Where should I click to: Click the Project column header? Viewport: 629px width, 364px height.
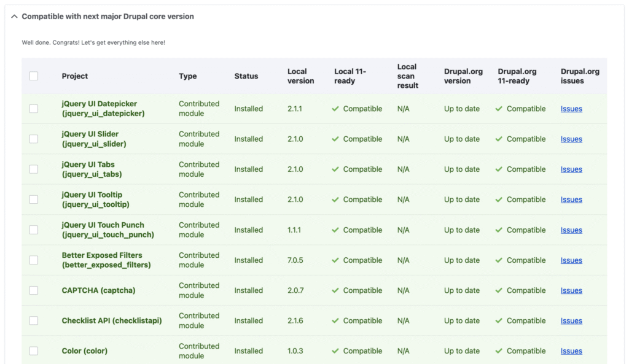[x=74, y=76]
